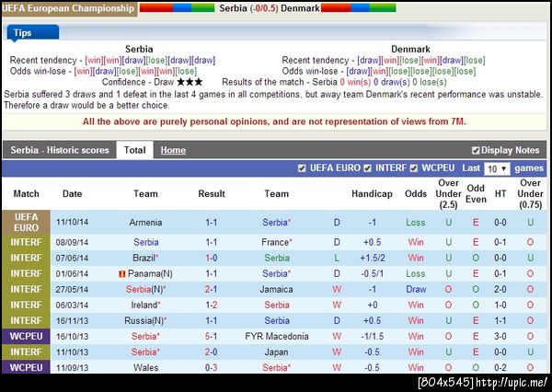This screenshot has height=392, width=552.
Task: Click the Denmark heading in Tips section
Action: [410, 49]
